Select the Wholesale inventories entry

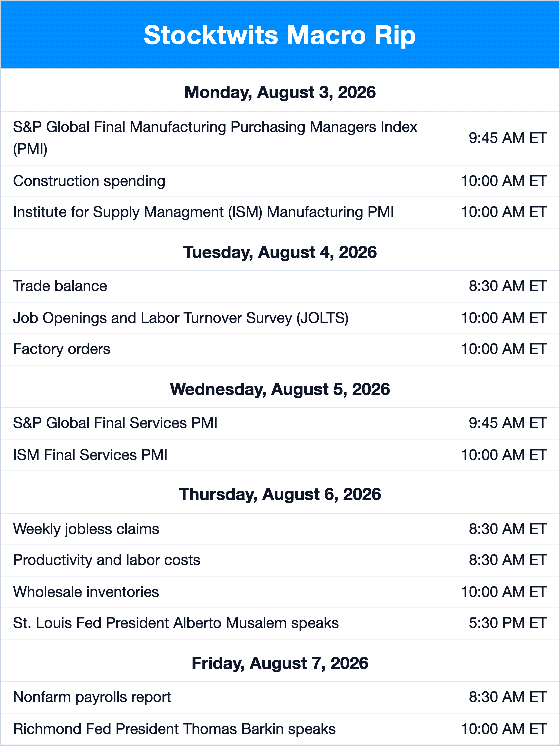tap(280, 592)
